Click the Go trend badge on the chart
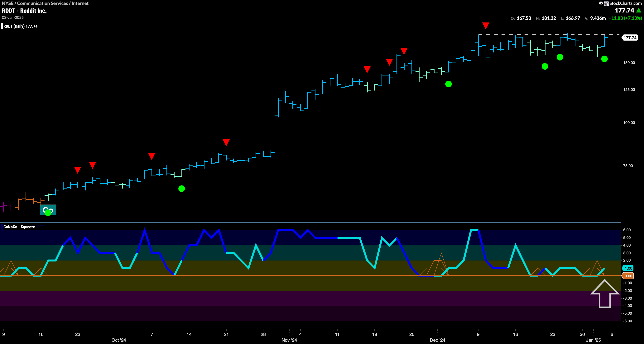 pos(48,210)
